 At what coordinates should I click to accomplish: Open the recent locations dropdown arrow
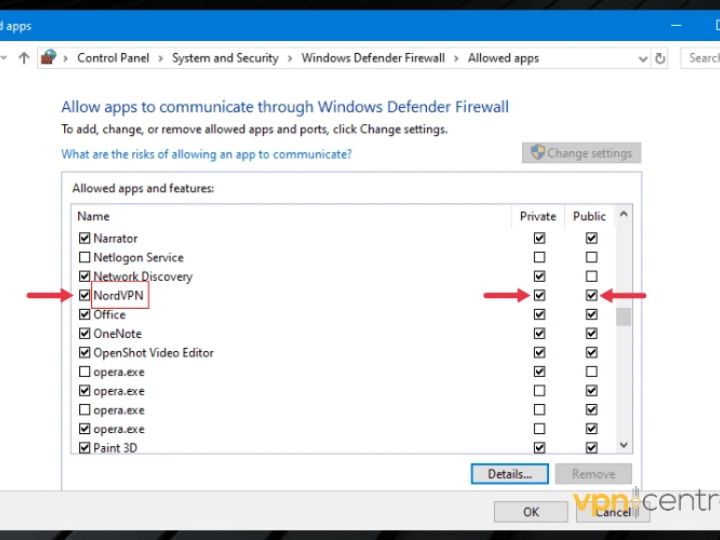coord(3,58)
